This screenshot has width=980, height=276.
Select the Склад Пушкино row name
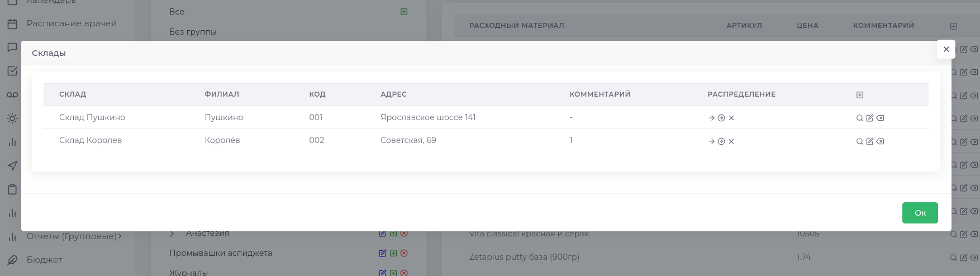(x=92, y=117)
